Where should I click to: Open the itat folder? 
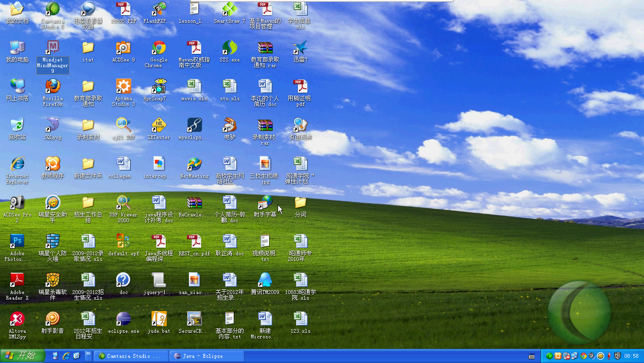pos(88,47)
